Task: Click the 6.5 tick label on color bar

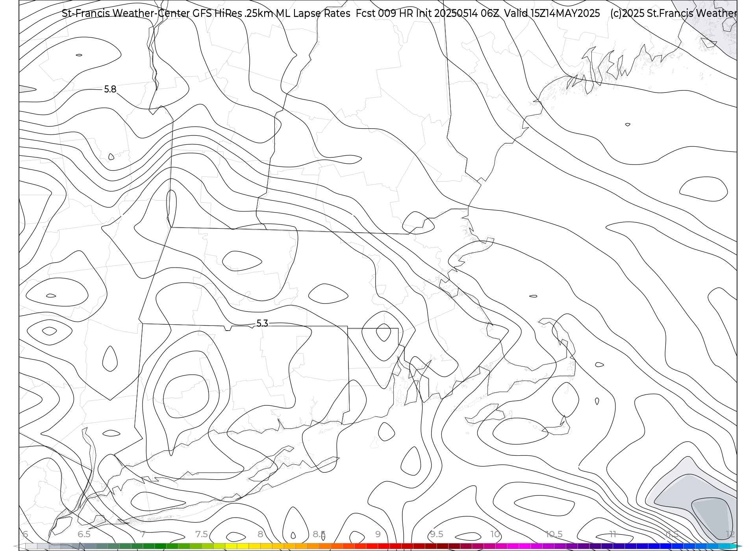Action: click(x=84, y=534)
